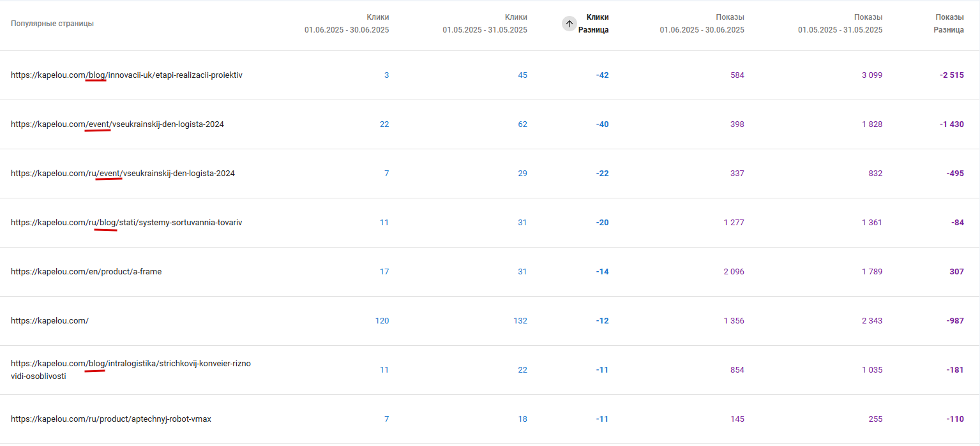Open the strichkovij-konveier page row

click(490, 370)
